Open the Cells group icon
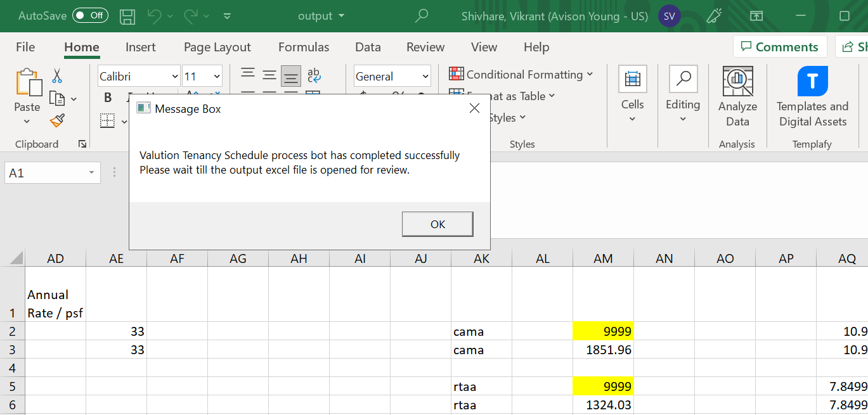The height and width of the screenshot is (415, 868). click(x=632, y=79)
